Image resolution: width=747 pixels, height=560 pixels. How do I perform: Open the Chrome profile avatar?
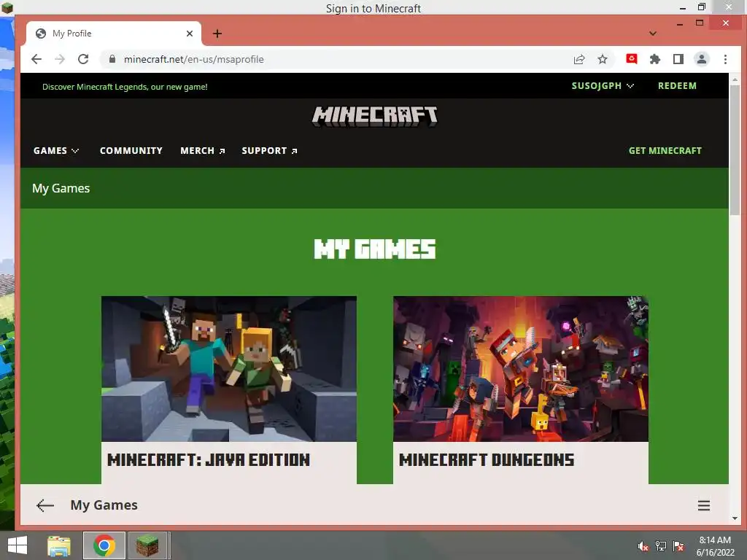(702, 59)
